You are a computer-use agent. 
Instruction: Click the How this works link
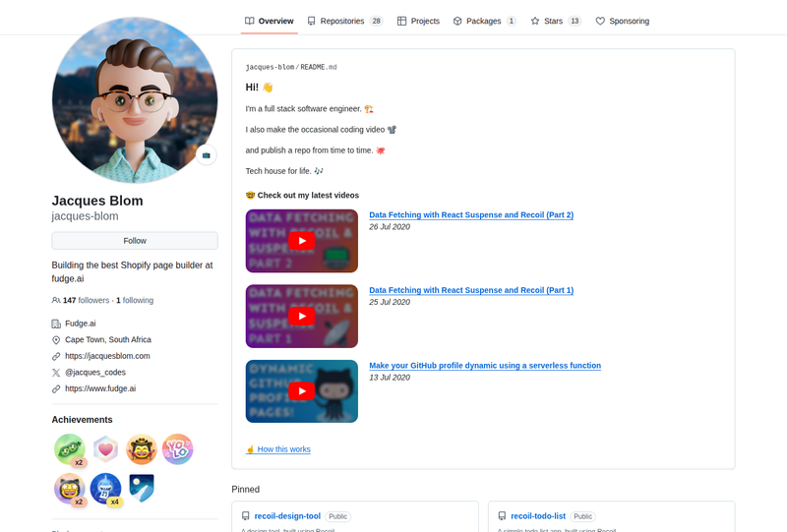point(278,449)
